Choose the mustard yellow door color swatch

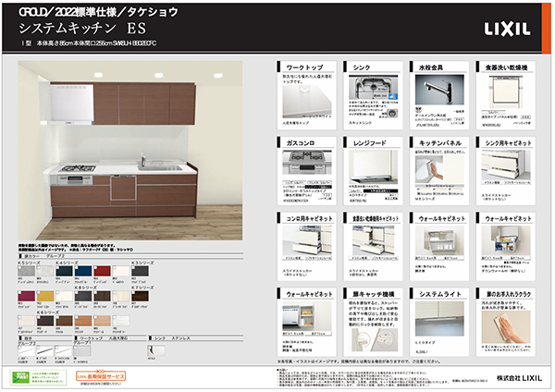(x=45, y=296)
